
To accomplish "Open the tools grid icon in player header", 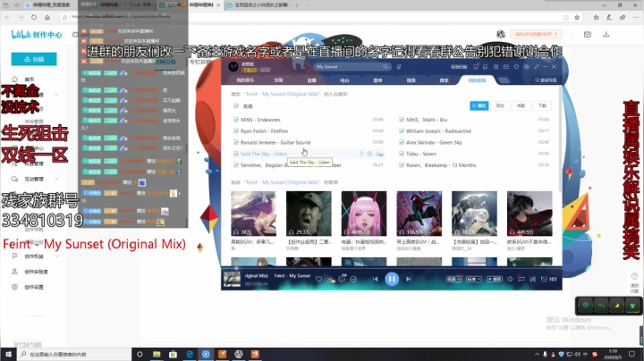I will [x=496, y=66].
